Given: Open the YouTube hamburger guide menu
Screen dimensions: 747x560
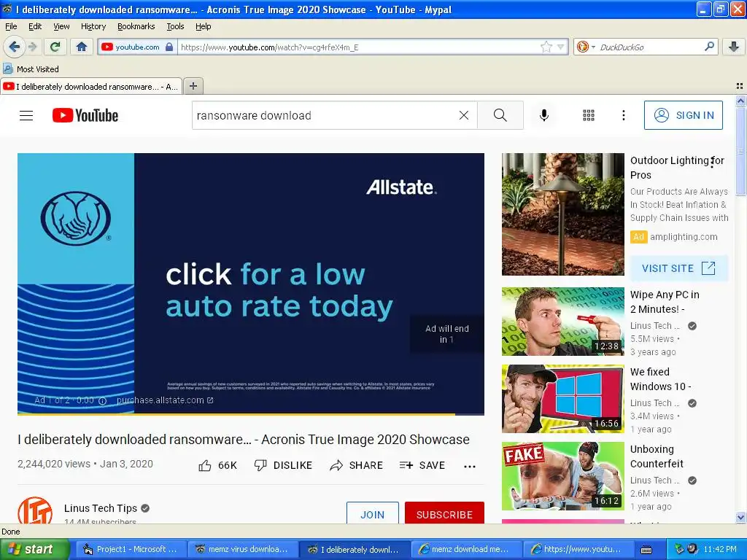Looking at the screenshot, I should [26, 115].
